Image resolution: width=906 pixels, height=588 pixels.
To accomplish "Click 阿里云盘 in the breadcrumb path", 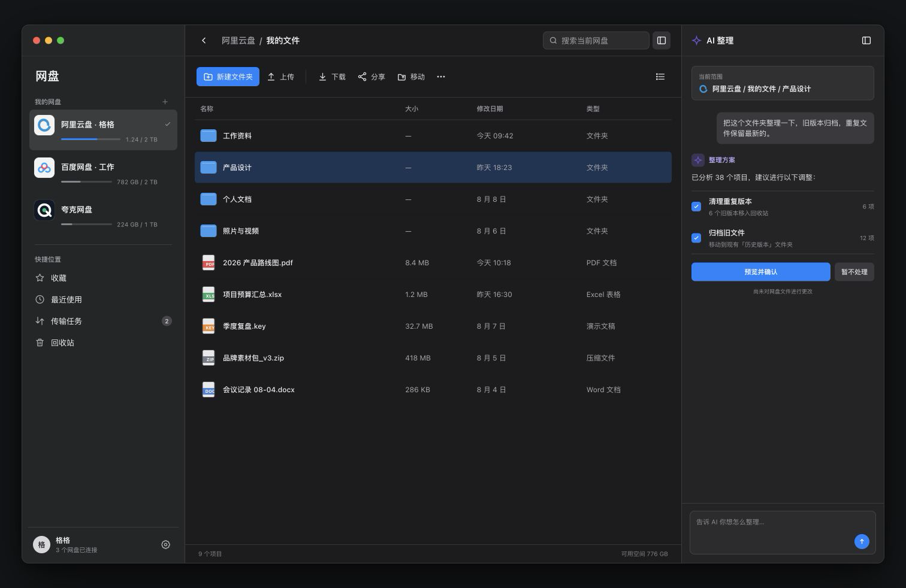I will [x=238, y=41].
